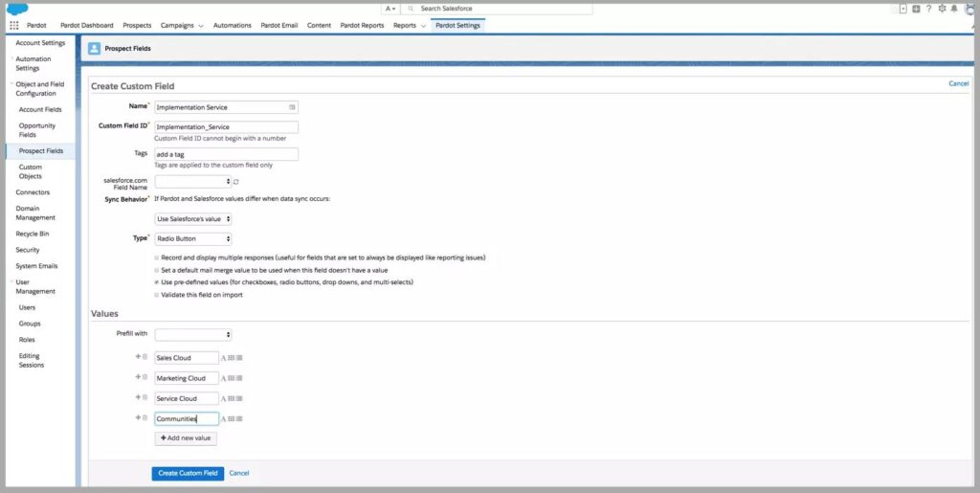
Task: Click the Marketing Cloud value field
Action: point(187,378)
